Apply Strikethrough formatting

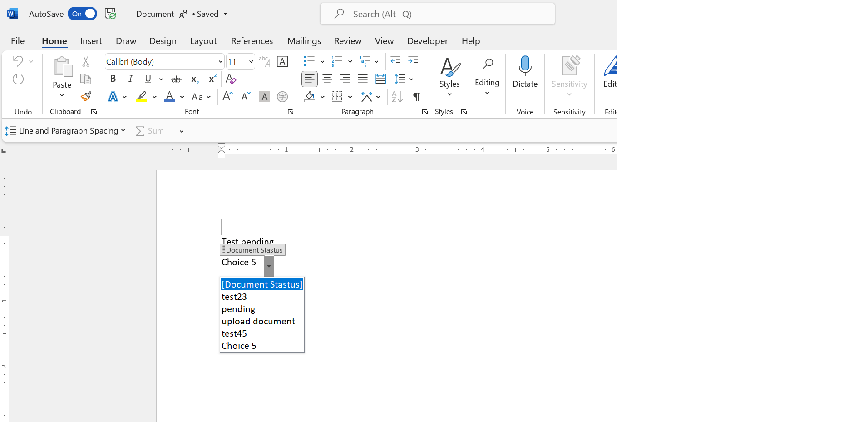[x=176, y=79]
